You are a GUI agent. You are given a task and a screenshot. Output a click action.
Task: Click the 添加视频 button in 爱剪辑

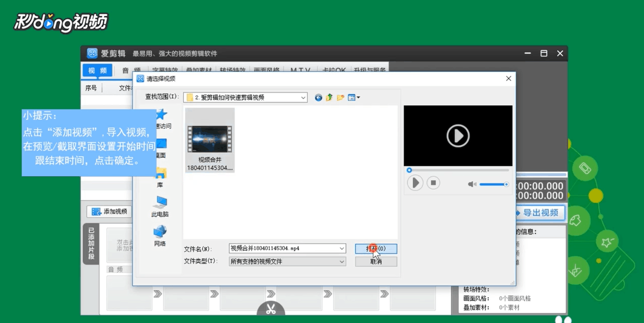pyautogui.click(x=109, y=212)
